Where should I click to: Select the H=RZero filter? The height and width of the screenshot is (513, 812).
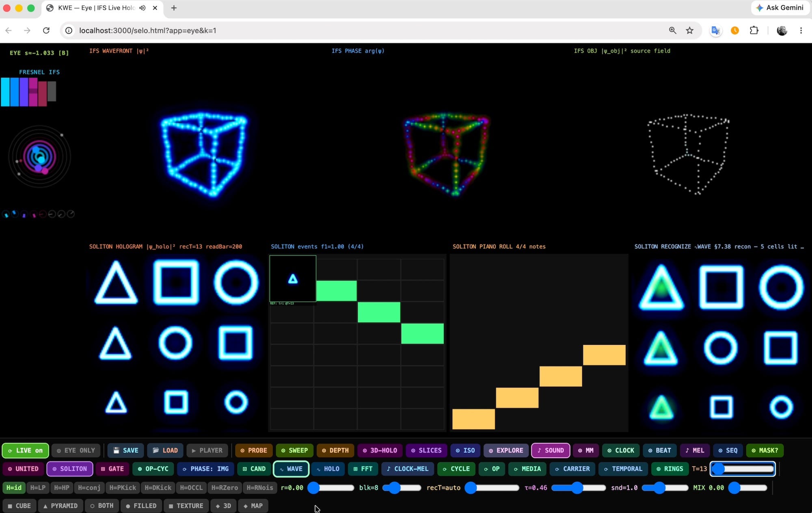point(225,487)
